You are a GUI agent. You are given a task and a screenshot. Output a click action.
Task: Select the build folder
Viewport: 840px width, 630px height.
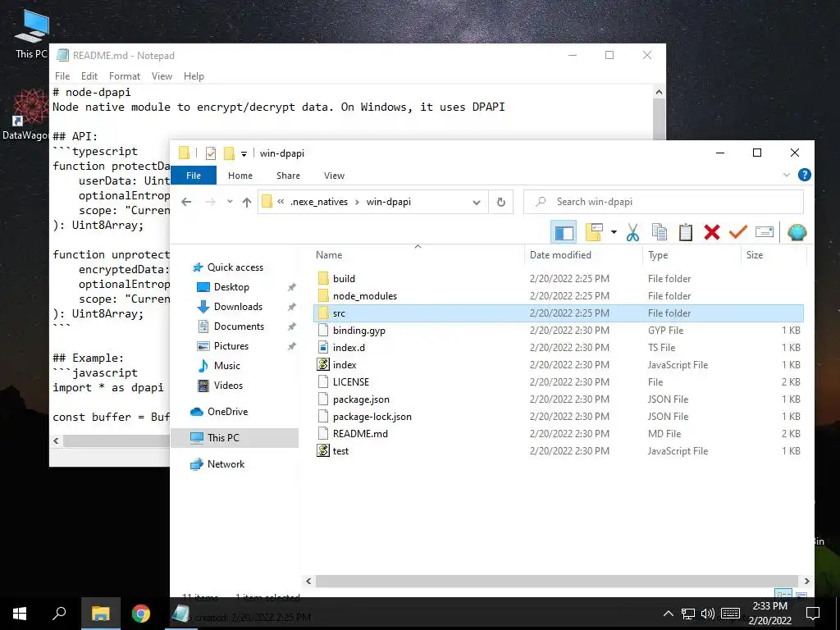tap(558, 279)
